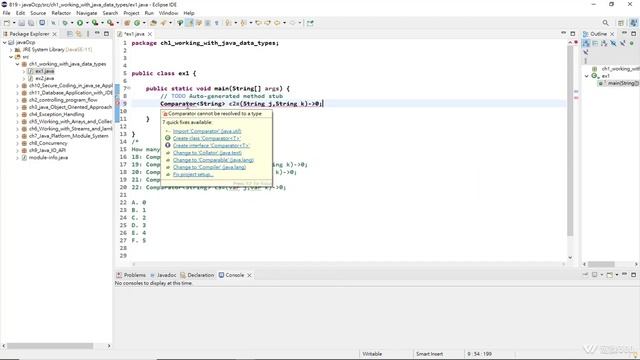Image resolution: width=640 pixels, height=360 pixels.
Task: Open the Run button dropdown arrow
Action: pos(87,23)
